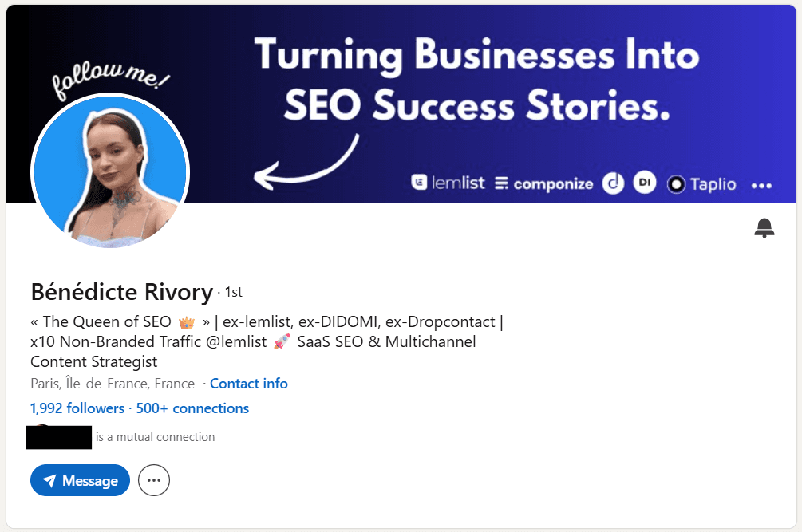Send a message with the Message button
Screen dimensions: 802x532
coord(81,480)
